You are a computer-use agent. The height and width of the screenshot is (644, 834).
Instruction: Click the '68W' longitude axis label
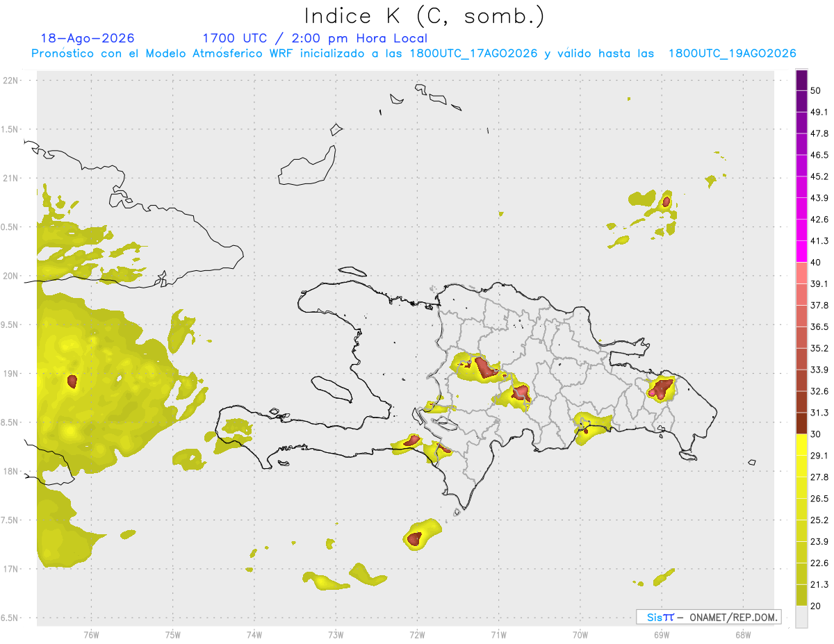coord(743,634)
